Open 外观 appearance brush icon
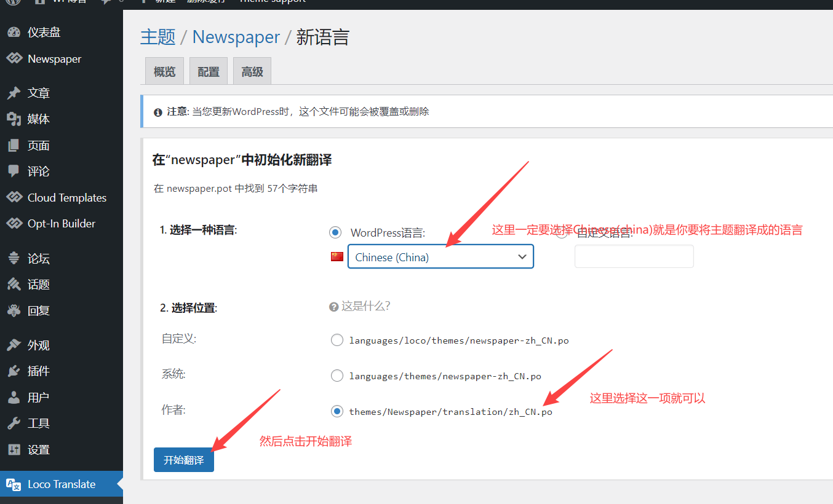This screenshot has width=833, height=504. pos(14,345)
